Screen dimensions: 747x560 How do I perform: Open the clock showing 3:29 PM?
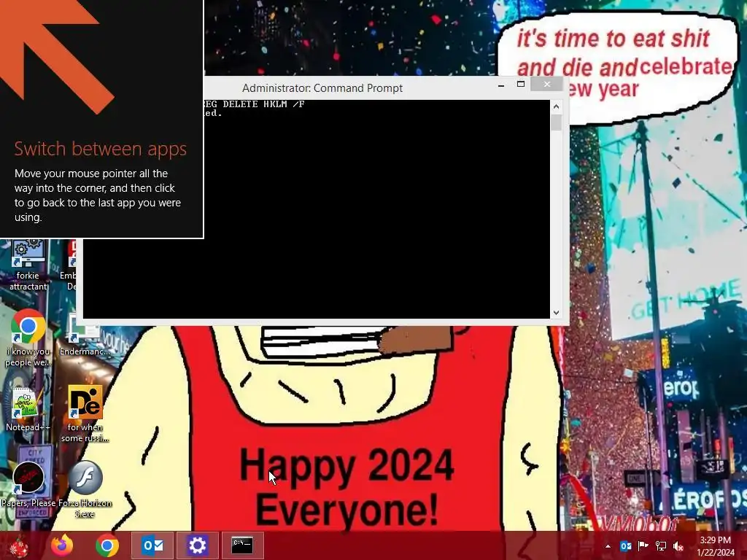tap(716, 546)
